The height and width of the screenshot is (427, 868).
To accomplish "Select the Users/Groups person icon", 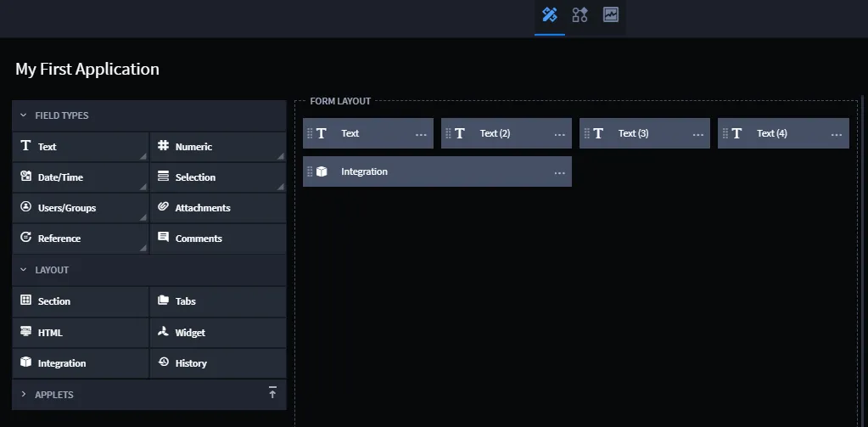I will tap(25, 206).
